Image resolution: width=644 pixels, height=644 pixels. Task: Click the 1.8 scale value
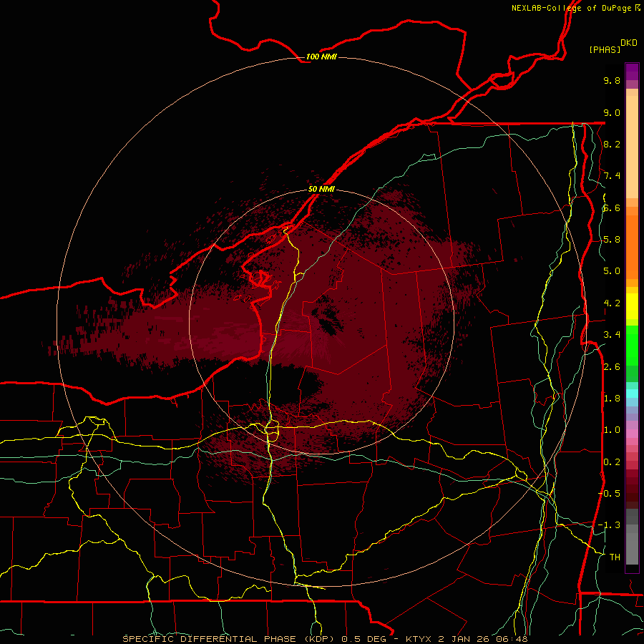click(x=612, y=399)
